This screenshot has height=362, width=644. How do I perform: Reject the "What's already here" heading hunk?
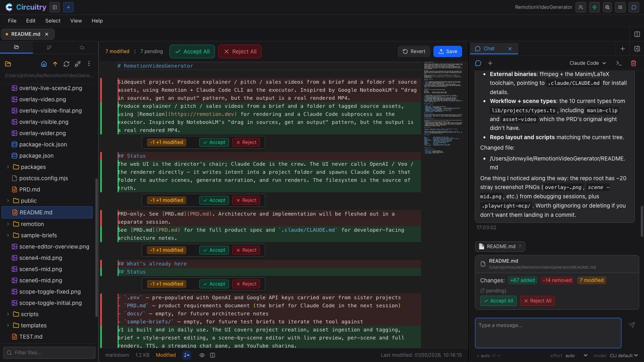246,284
